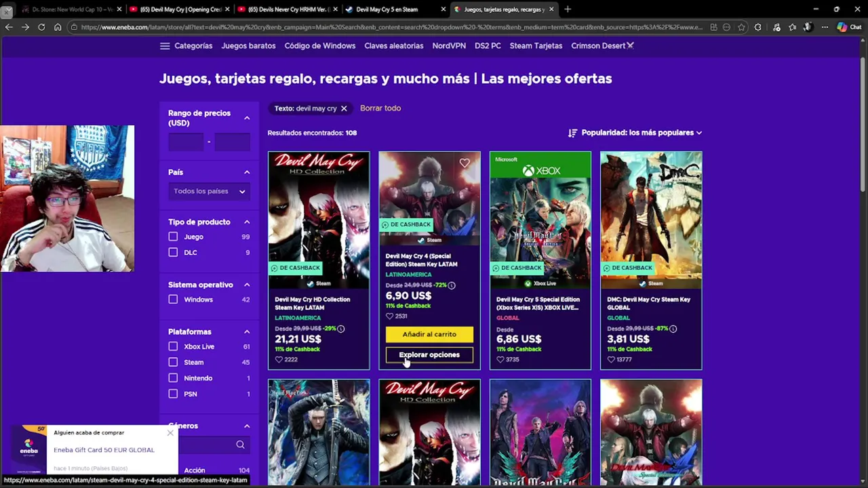This screenshot has height=488, width=868.
Task: Click the minimum price input field
Action: 186,142
